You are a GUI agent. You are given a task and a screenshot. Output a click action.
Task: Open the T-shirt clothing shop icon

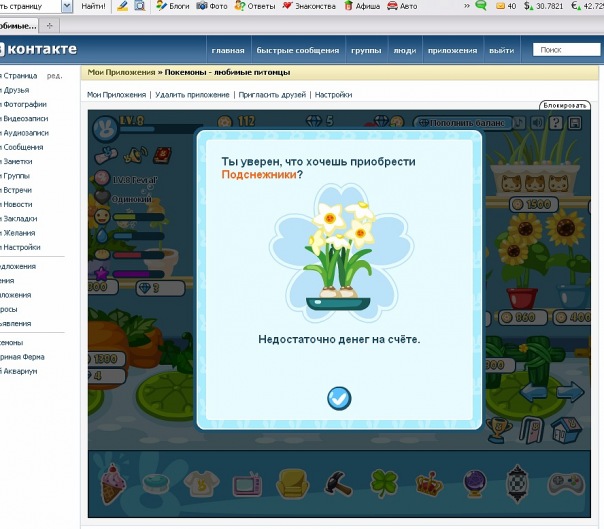point(200,485)
